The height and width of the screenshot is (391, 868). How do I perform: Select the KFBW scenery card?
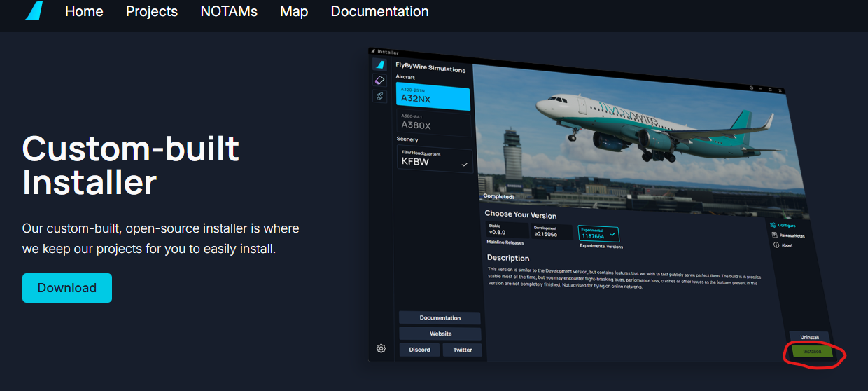coord(435,160)
